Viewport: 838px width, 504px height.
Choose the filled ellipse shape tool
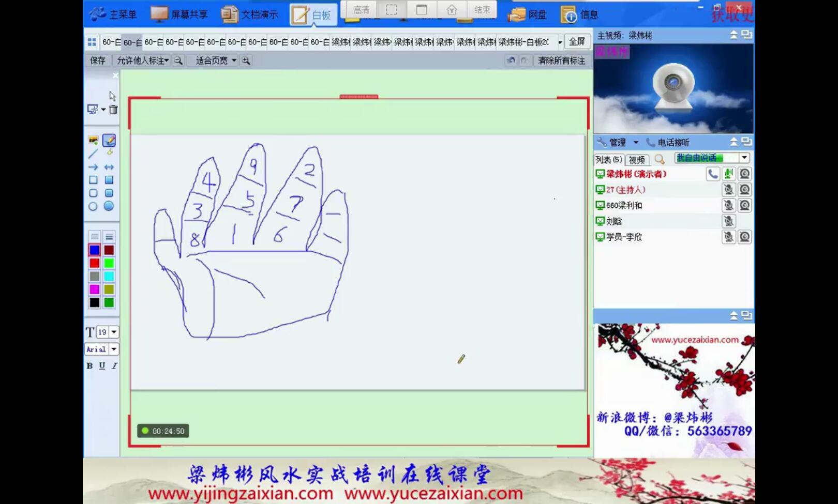tap(109, 206)
